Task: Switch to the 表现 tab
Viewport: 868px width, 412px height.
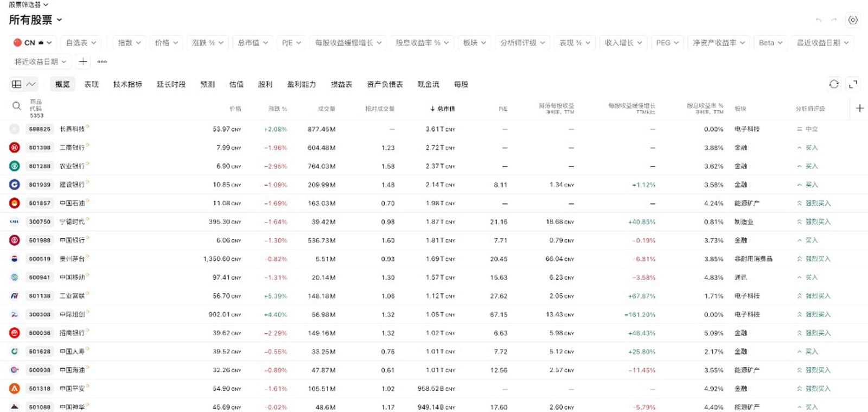Action: pyautogui.click(x=92, y=84)
